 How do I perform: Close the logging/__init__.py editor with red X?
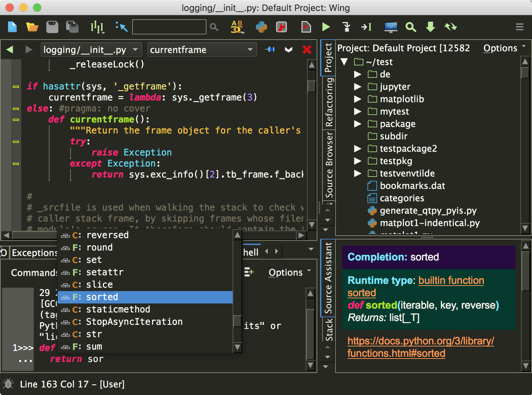[307, 50]
